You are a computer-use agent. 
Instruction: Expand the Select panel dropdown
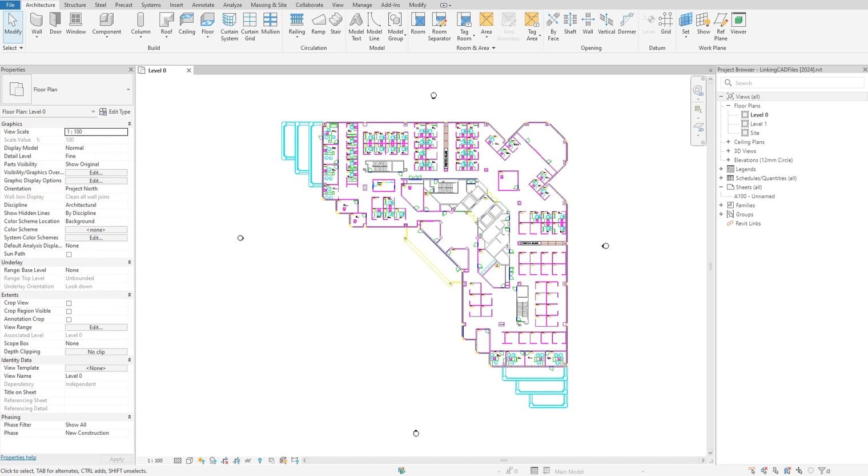pos(13,48)
